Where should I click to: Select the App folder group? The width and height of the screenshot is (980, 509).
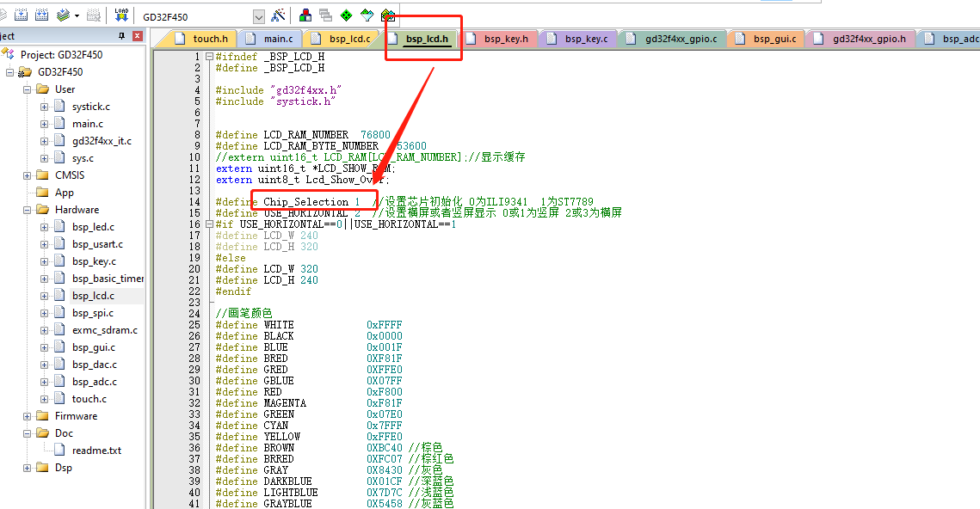(x=65, y=193)
